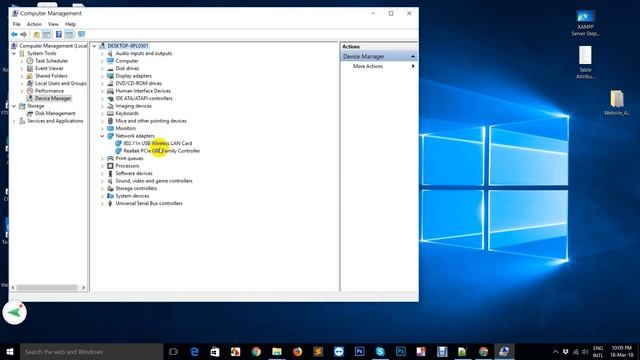Open TeamViewer from the taskbar

click(x=339, y=351)
